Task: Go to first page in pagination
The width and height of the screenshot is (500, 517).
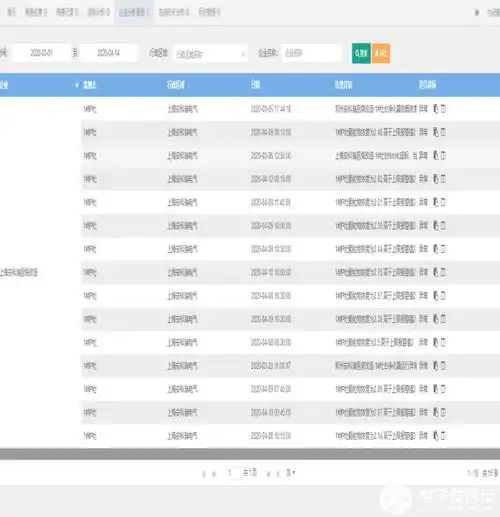Action: (204, 474)
